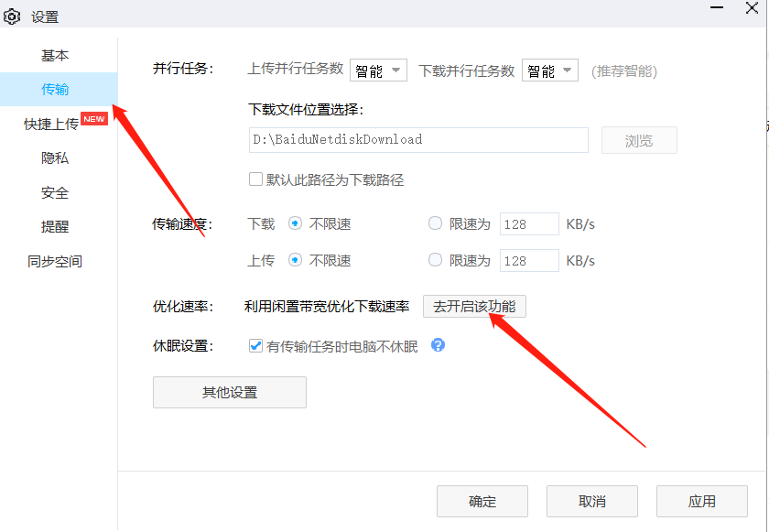Minimize the 设置 window
769x532 pixels.
[x=717, y=8]
